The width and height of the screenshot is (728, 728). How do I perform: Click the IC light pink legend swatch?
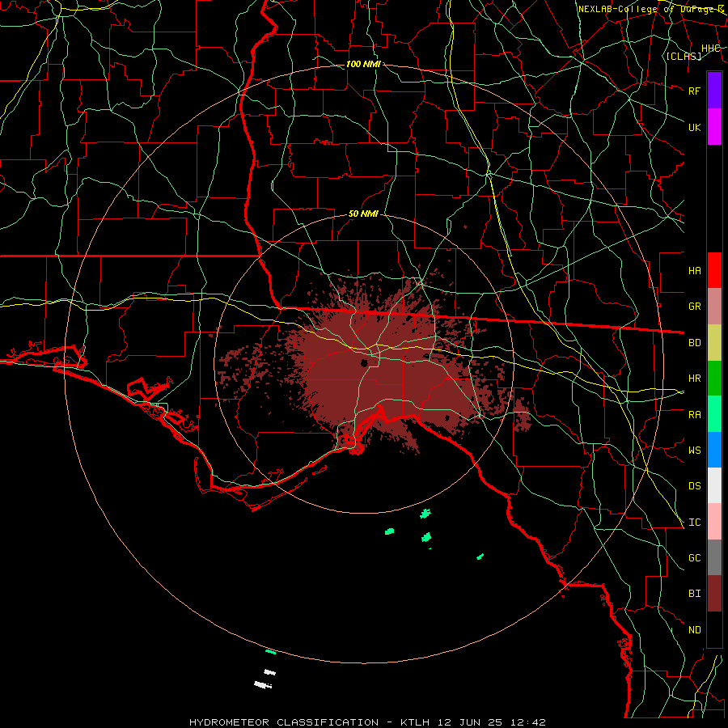pyautogui.click(x=714, y=522)
